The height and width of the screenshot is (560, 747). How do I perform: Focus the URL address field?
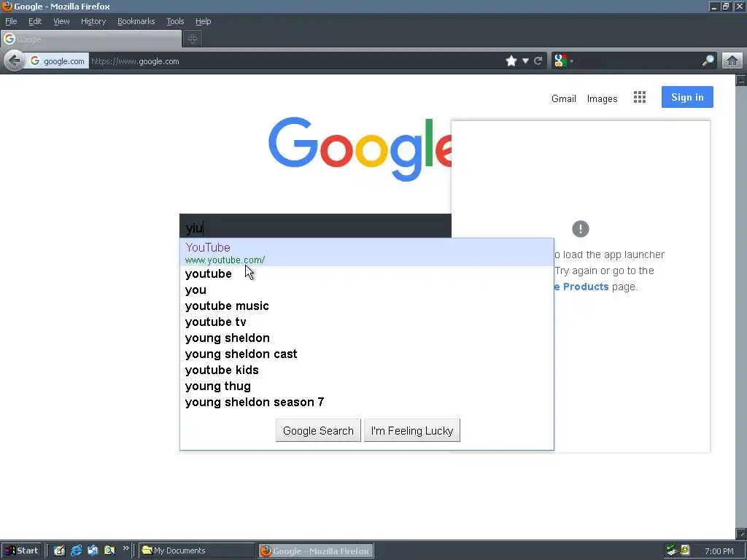pos(295,61)
